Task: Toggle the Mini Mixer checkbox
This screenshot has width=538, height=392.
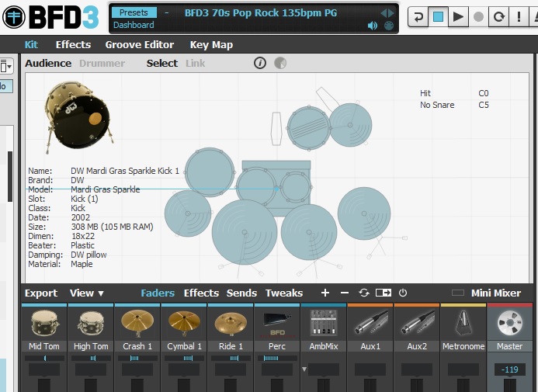Action: (x=458, y=293)
